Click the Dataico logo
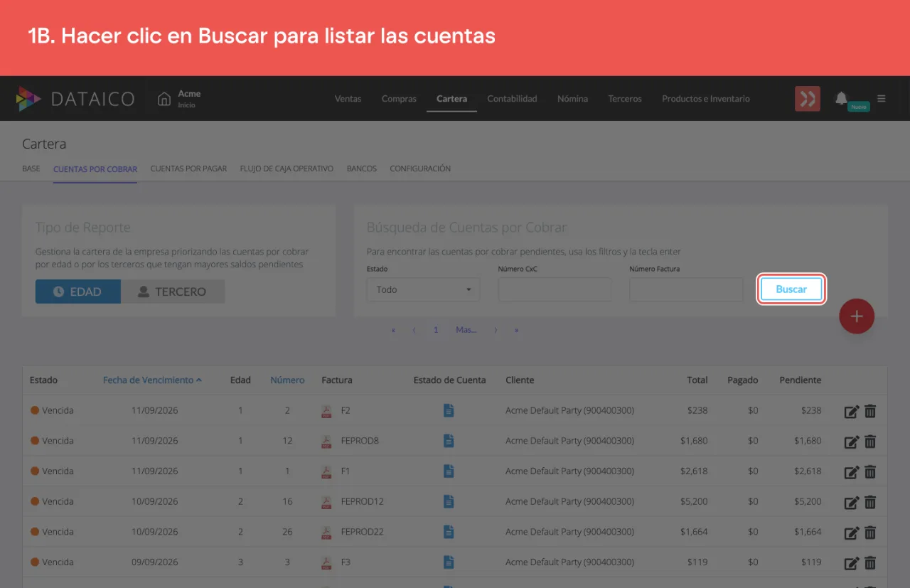Screen dimensions: 910x588 tap(75, 99)
